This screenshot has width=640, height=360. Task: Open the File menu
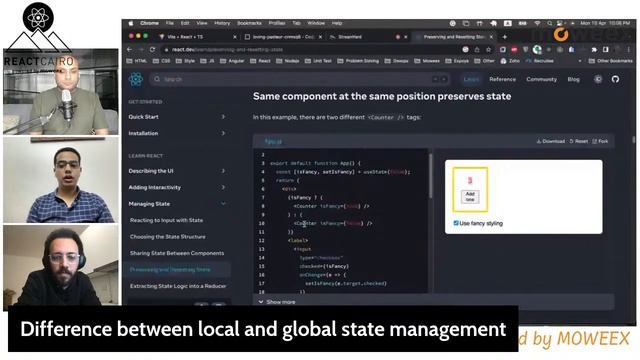(169, 23)
